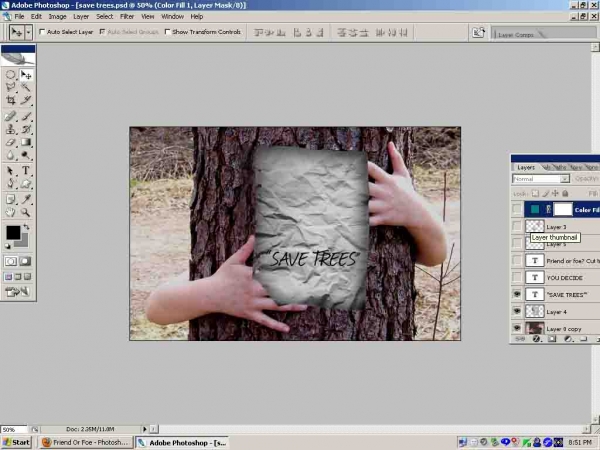Select the Elliptical Marquee tool

pos(11,75)
